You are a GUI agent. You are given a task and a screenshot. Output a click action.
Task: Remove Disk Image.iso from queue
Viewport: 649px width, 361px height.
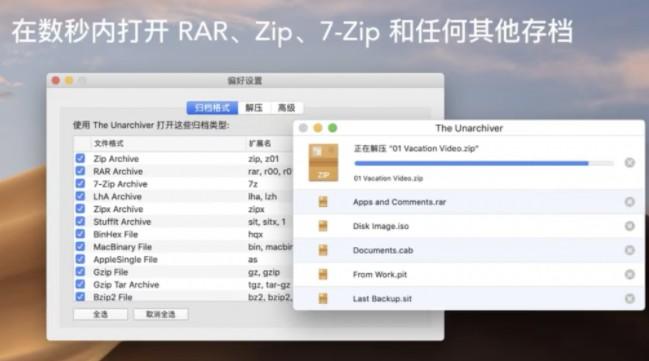630,226
